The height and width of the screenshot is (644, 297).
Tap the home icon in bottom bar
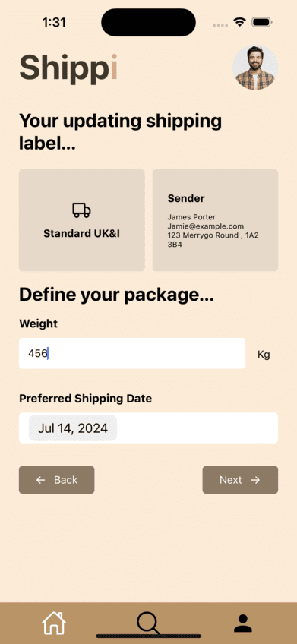point(54,623)
